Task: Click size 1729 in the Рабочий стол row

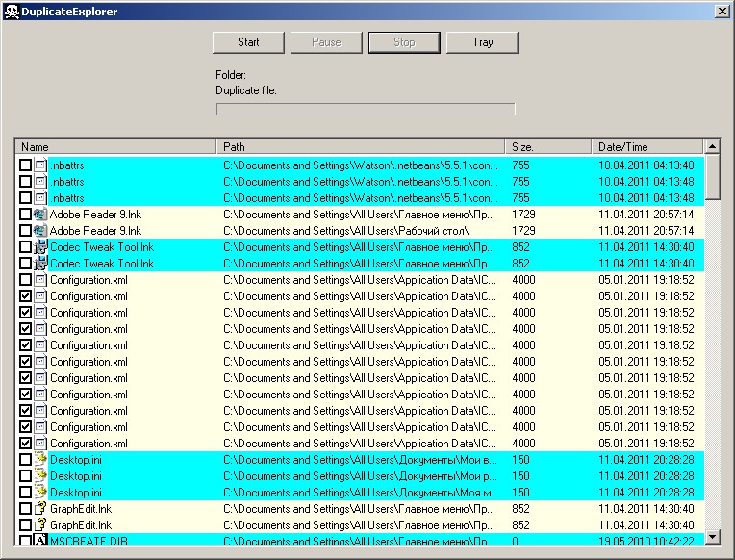Action: click(523, 231)
